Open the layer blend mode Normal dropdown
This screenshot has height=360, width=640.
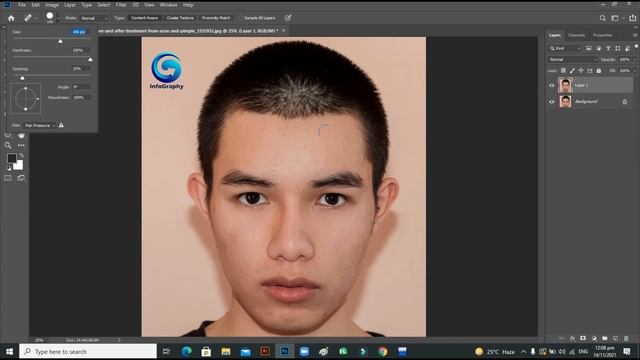point(573,60)
